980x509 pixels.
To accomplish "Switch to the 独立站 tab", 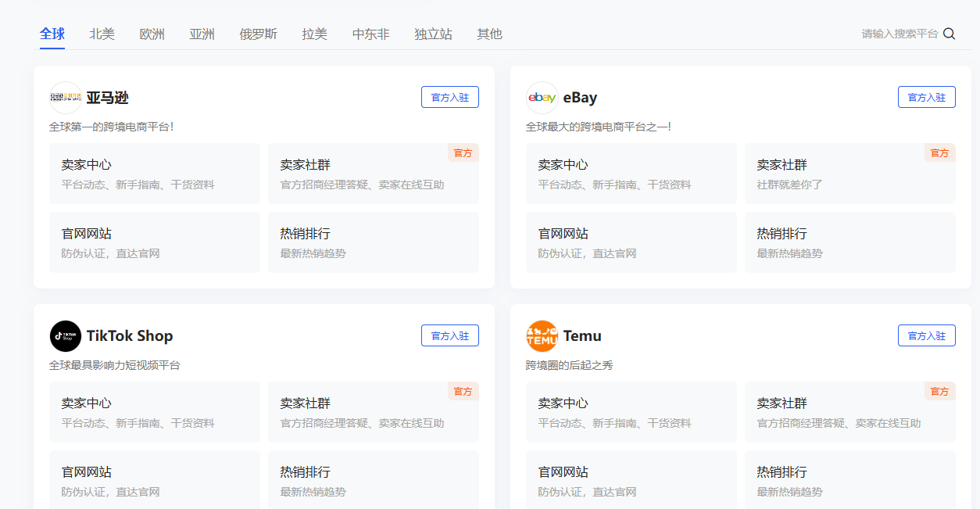I will (433, 34).
